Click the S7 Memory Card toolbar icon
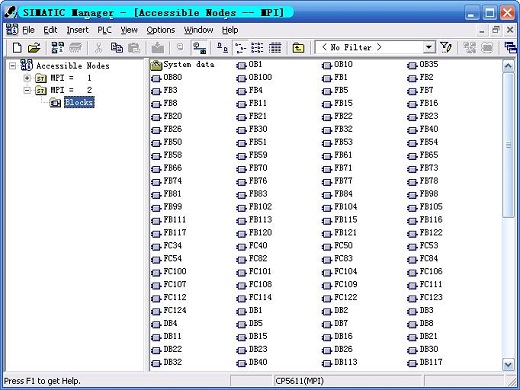This screenshot has width=520, height=390. (x=75, y=48)
